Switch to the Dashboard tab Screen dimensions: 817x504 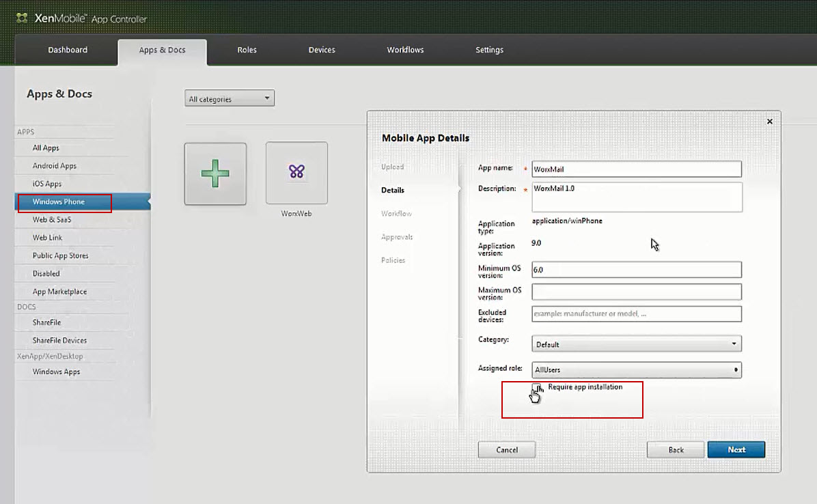coord(68,50)
